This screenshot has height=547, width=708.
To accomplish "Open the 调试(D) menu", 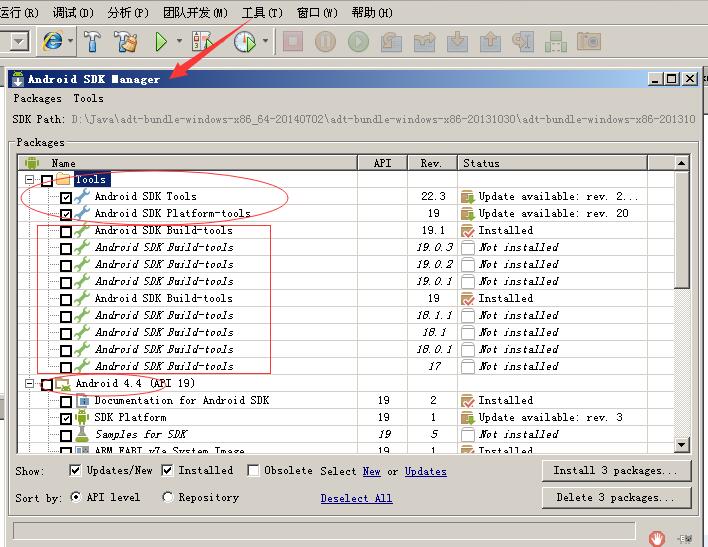I will tap(73, 12).
